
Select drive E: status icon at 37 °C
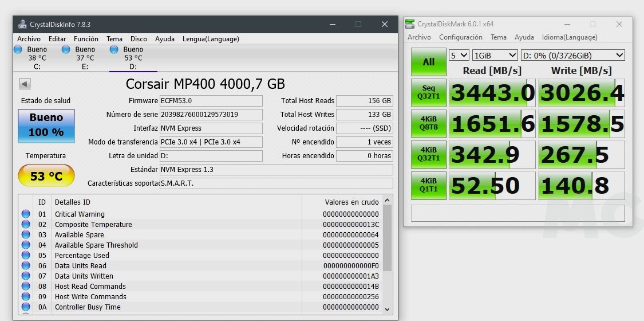[x=66, y=50]
